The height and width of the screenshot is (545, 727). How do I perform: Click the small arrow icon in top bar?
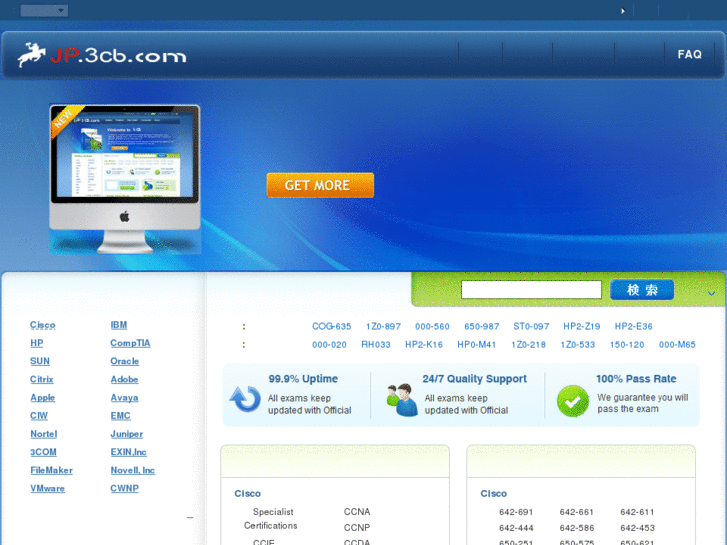pos(623,11)
